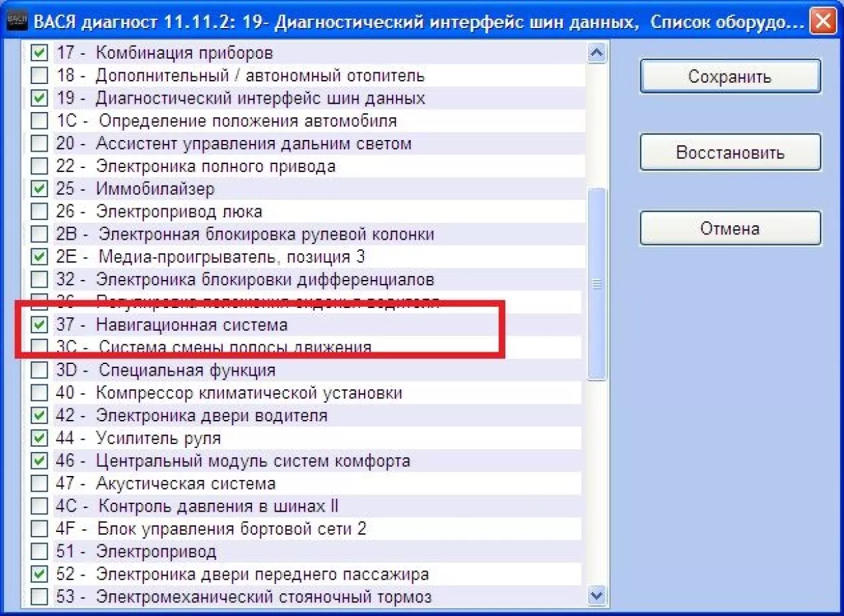The height and width of the screenshot is (616, 844).
Task: Check 26 - Электропривод люка
Action: [40, 212]
